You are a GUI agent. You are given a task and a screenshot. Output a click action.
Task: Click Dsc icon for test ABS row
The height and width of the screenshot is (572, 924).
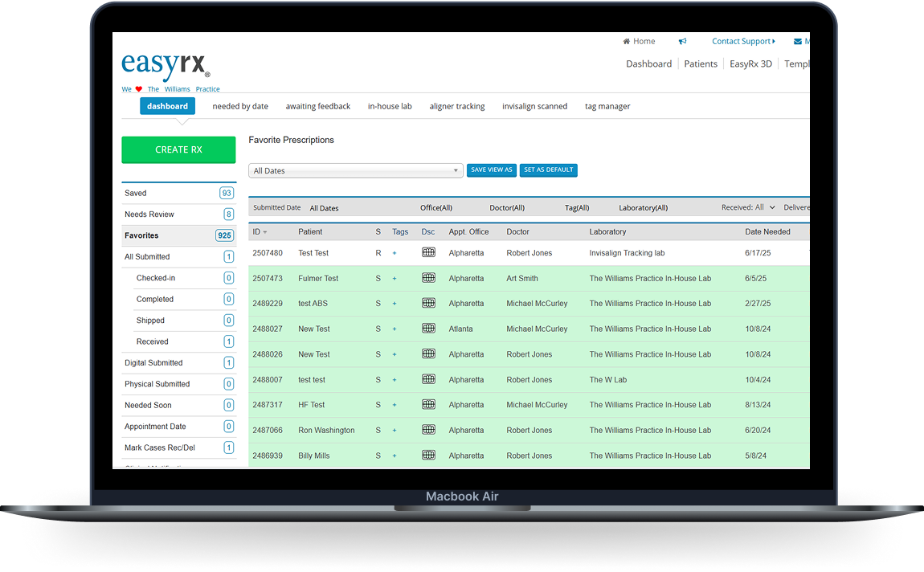pos(428,304)
